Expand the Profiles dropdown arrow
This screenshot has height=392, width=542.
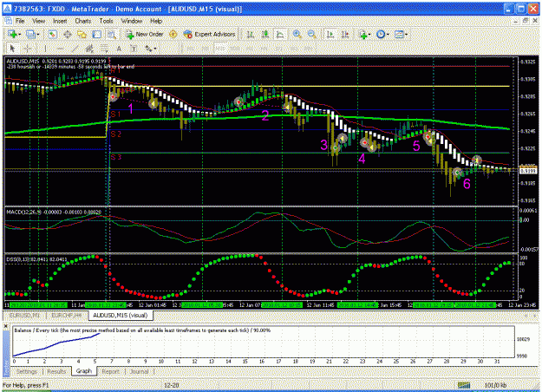click(38, 34)
